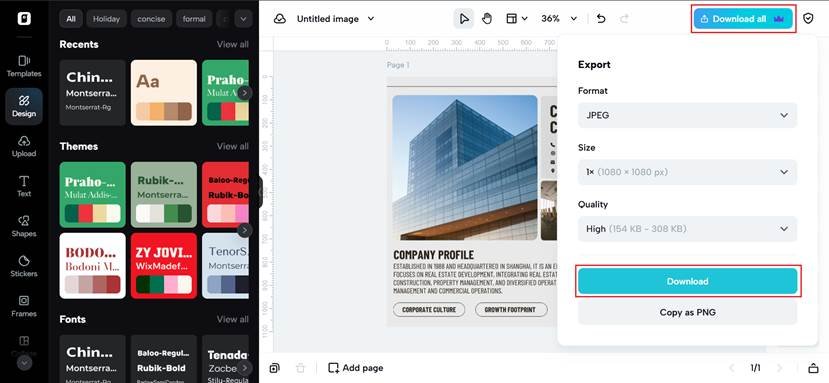Open the Upload sidebar panel
This screenshot has height=383, width=829.
coord(24,147)
